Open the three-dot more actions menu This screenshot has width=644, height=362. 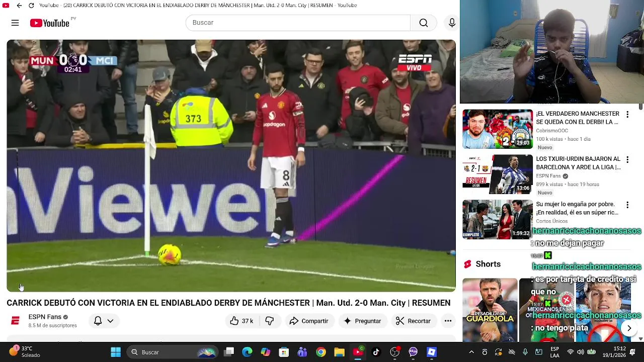click(448, 321)
